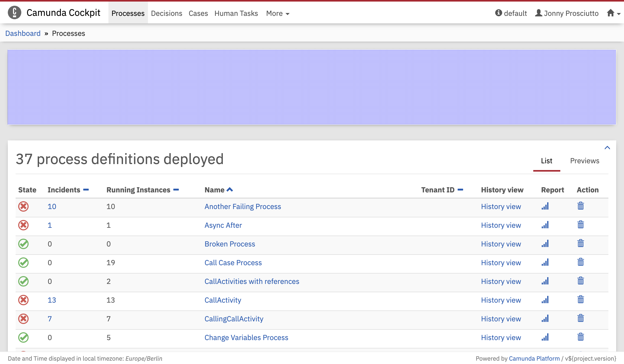Screen dimensions: 624x364
Task: Open report for CallActivities with references
Action: pos(545,281)
